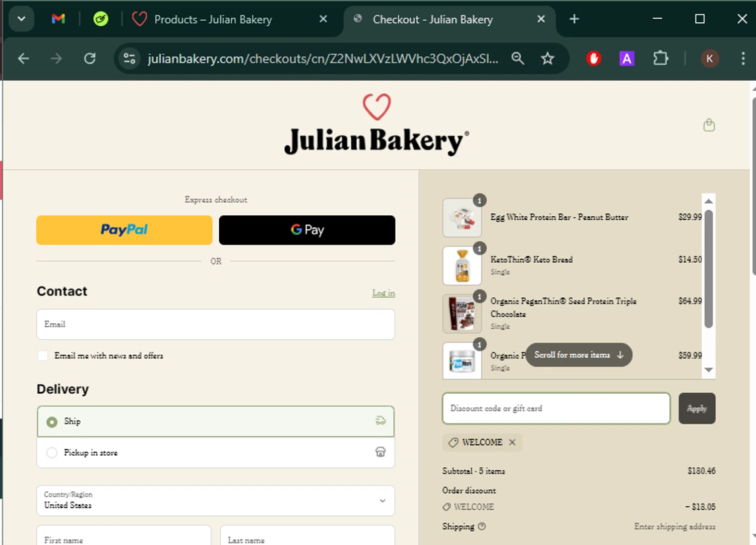
Task: Click the $29.99 price of Egg White Protein Bar
Action: click(x=690, y=217)
